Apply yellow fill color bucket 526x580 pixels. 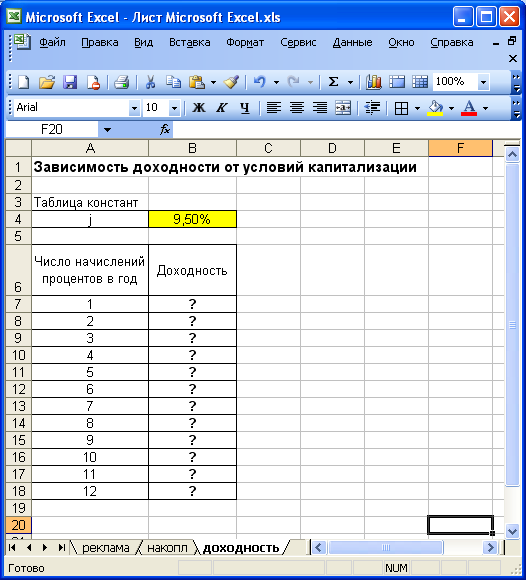pyautogui.click(x=435, y=108)
